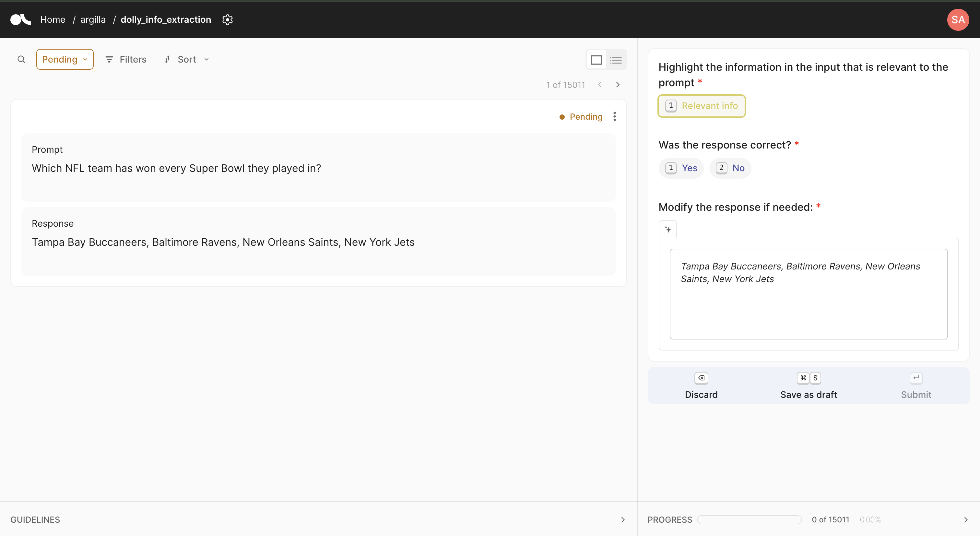Click the Pending status badge on record
Screen dimensions: 980x536
pyautogui.click(x=581, y=117)
